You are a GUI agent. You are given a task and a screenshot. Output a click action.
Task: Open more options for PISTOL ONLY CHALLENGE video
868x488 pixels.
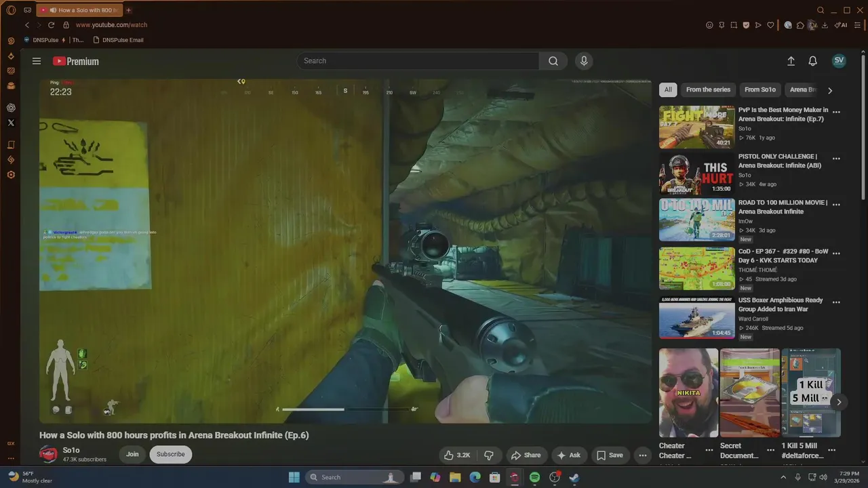tap(836, 159)
